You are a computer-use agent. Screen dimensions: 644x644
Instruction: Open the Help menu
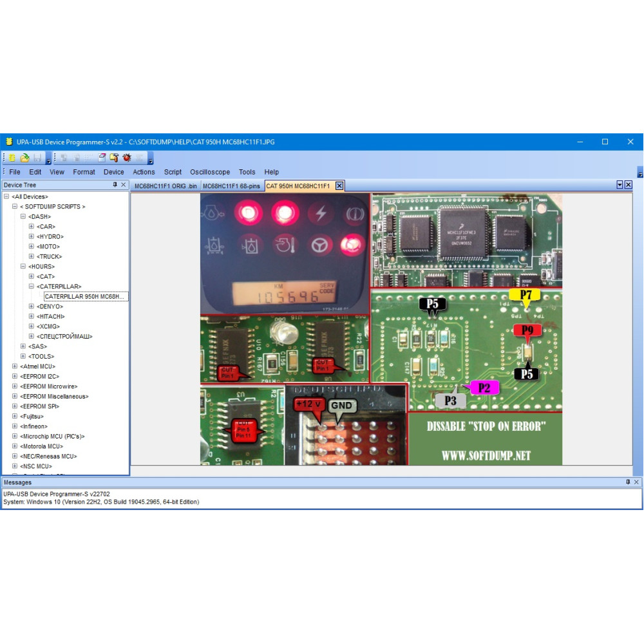tap(272, 172)
